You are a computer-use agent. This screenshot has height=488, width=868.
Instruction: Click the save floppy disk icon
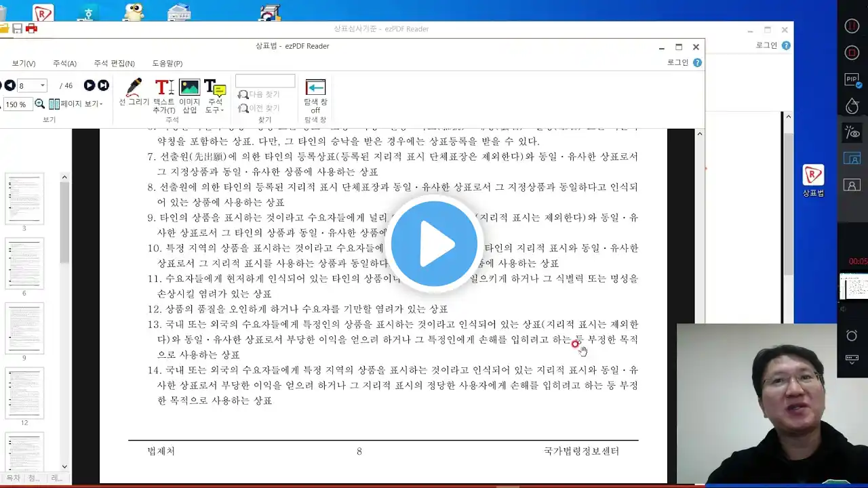click(x=18, y=28)
